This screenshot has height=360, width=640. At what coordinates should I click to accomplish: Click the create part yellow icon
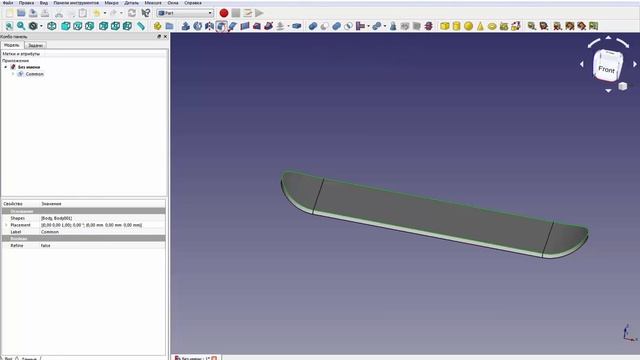point(158,26)
